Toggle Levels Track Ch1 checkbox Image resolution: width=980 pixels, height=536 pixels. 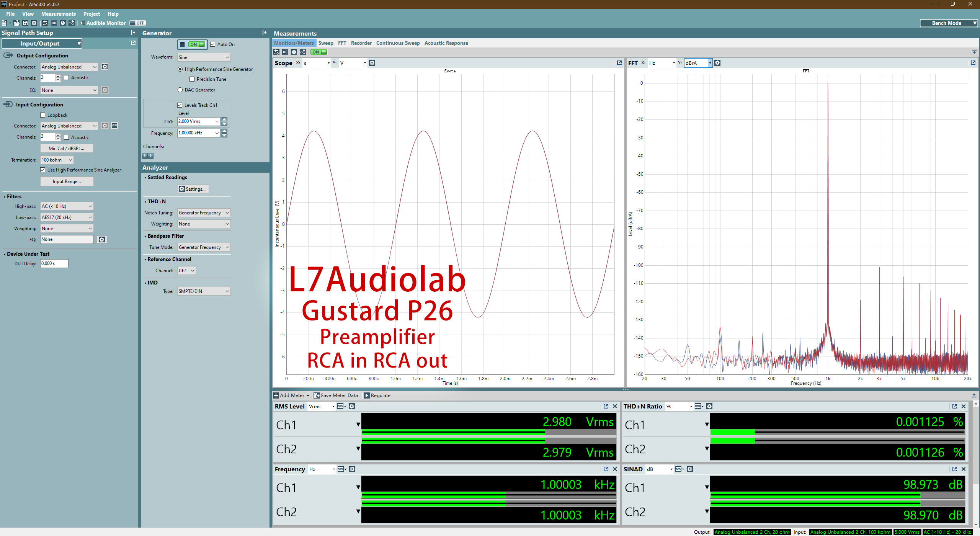[x=180, y=105]
